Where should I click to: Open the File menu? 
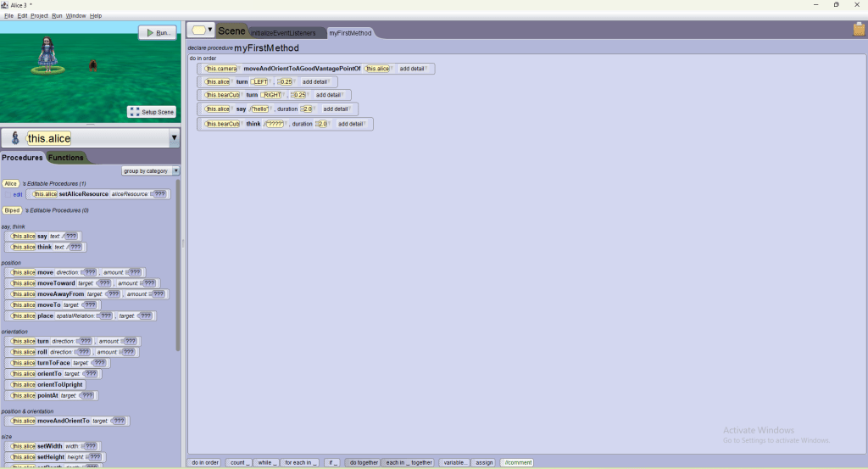[8, 15]
